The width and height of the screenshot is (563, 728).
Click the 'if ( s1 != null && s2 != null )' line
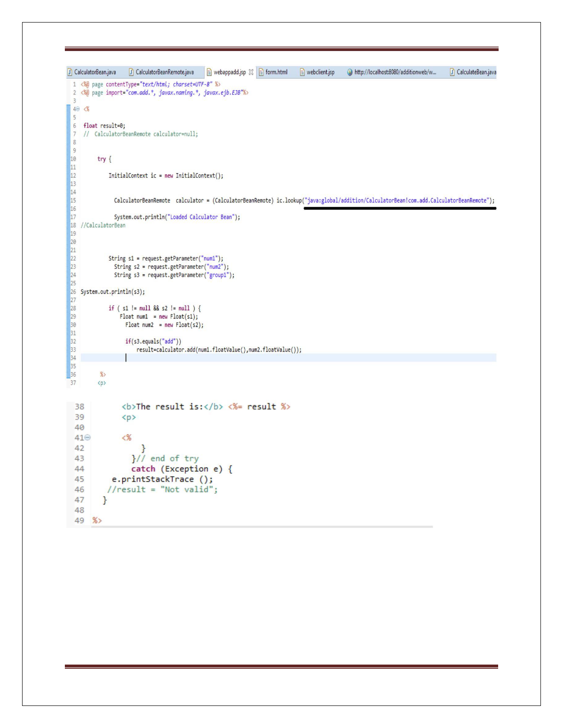155,308
